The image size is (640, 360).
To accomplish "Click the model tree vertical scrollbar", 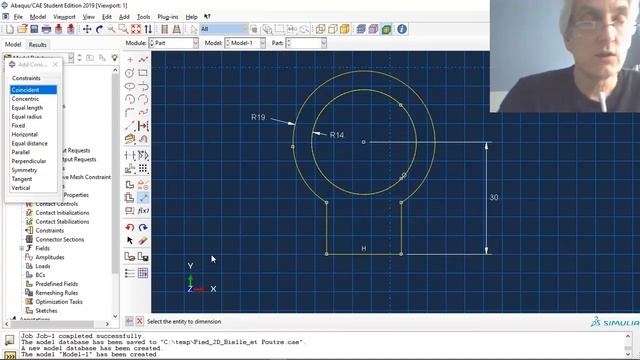I will pos(115,193).
